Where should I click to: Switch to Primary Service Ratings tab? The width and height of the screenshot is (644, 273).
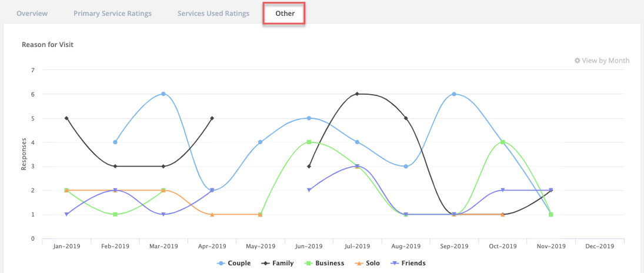pos(112,13)
